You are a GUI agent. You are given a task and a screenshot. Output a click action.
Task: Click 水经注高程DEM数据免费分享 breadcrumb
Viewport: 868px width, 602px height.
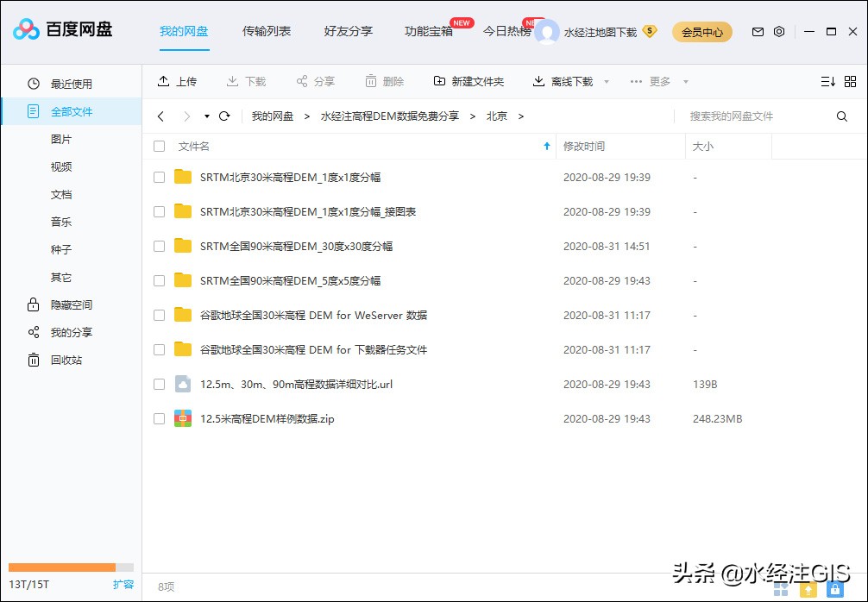pyautogui.click(x=390, y=116)
